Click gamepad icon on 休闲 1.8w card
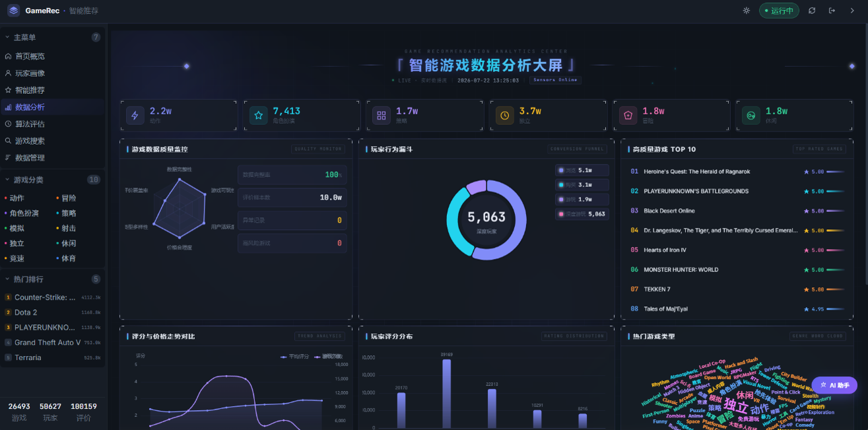The image size is (868, 430). pyautogui.click(x=751, y=116)
